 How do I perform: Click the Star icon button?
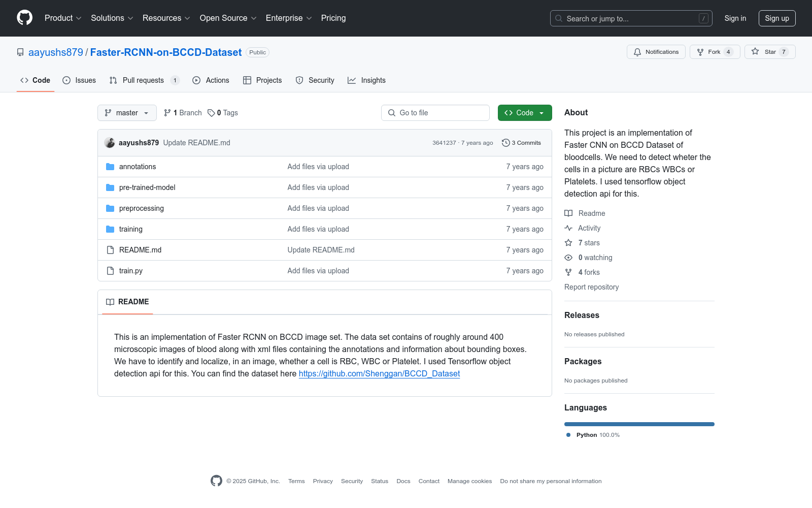coord(755,52)
